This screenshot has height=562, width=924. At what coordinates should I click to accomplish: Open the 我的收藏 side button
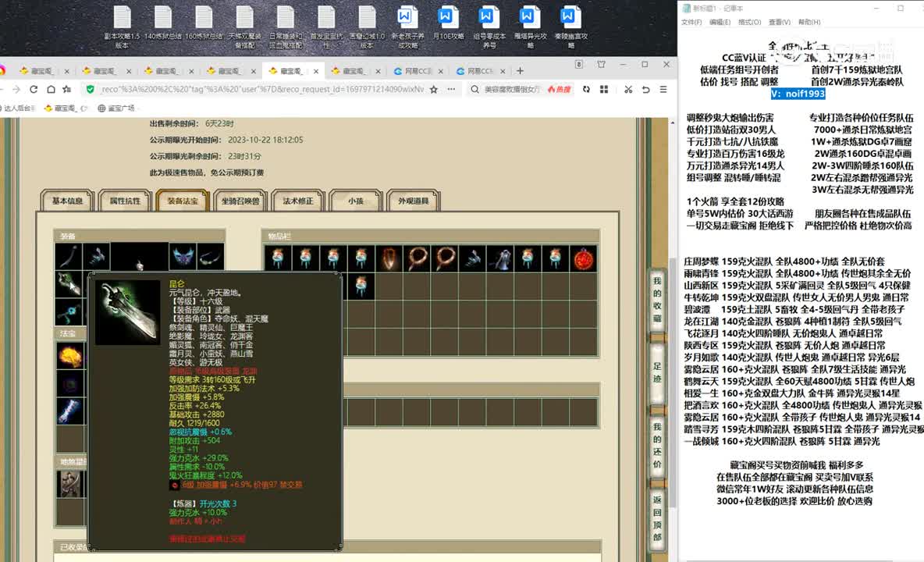[x=657, y=300]
